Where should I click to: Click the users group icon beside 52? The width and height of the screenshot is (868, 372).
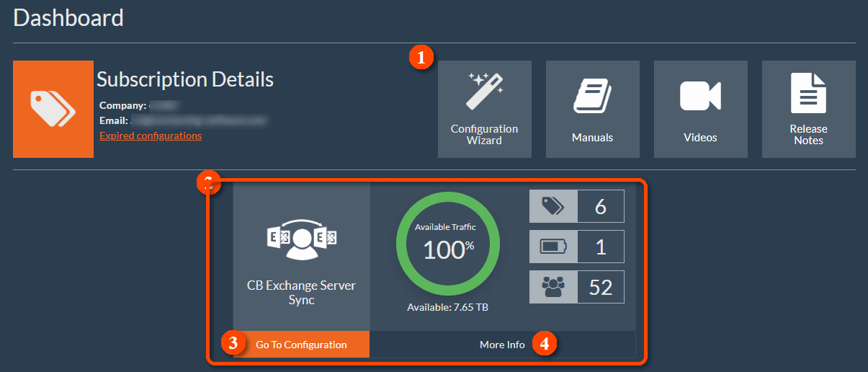coord(553,287)
